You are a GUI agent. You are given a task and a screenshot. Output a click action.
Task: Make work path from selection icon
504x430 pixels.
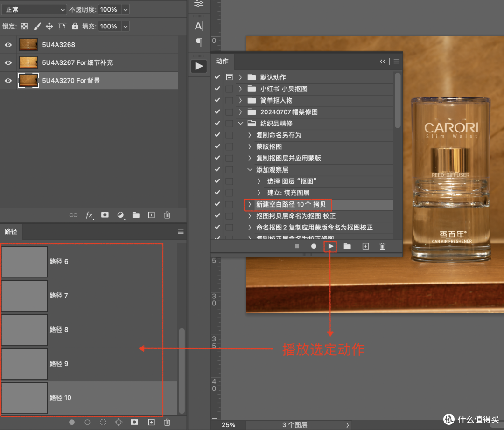point(119,422)
